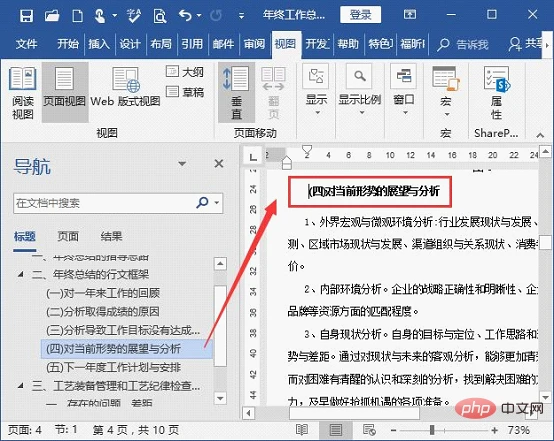
Task: Collapse the ribbon with the caret
Action: pyautogui.click(x=540, y=135)
